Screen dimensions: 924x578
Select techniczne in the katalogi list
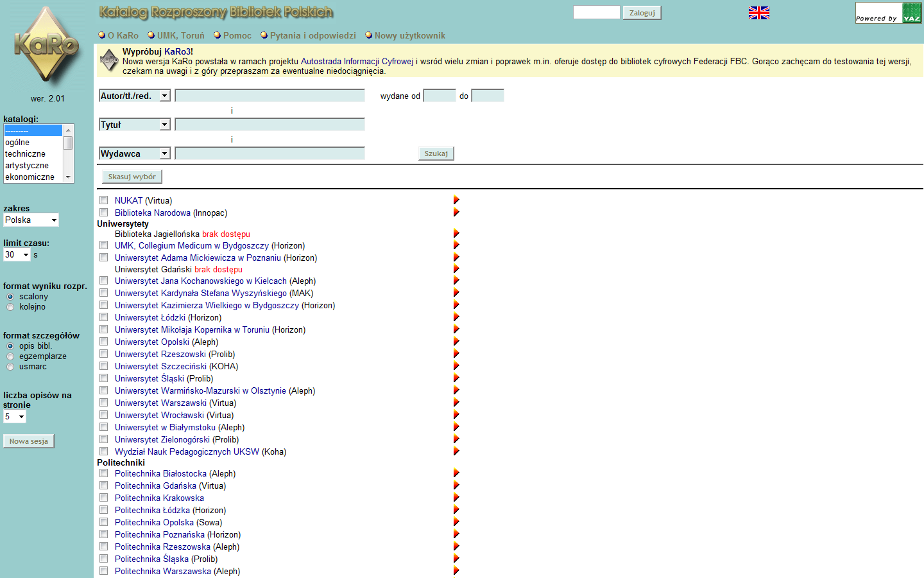click(x=33, y=154)
